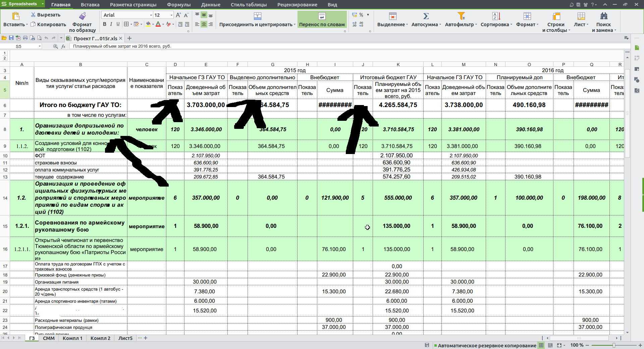Click the increase font size icon

click(x=178, y=15)
